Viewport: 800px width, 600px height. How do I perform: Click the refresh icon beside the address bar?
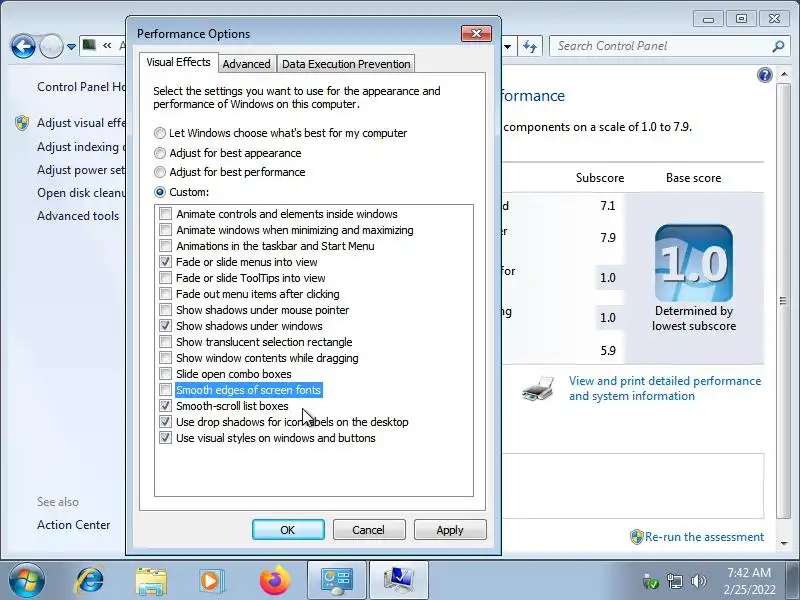point(530,47)
